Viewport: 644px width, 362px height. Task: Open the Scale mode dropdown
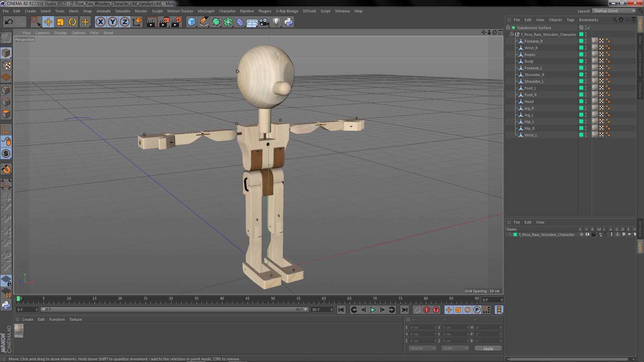click(x=455, y=349)
